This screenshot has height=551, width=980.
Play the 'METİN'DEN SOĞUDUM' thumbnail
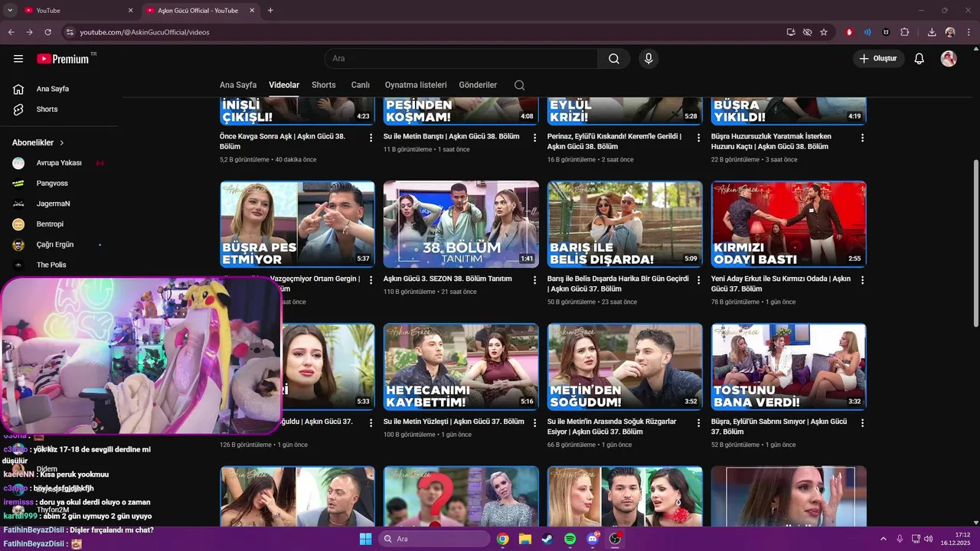[625, 367]
